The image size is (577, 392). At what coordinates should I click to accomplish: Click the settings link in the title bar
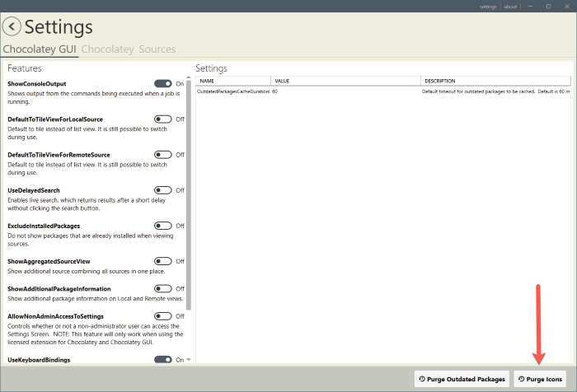(x=488, y=7)
